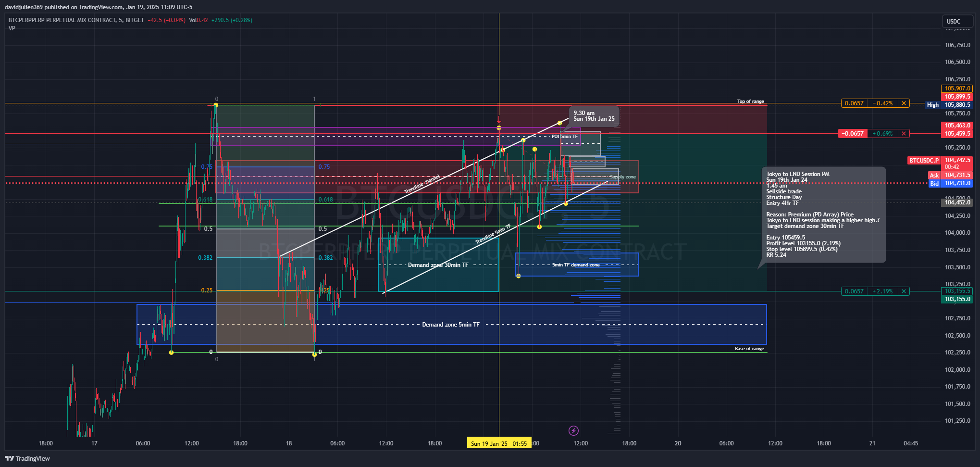Click the 106,750.0 price scale label

tap(957, 45)
